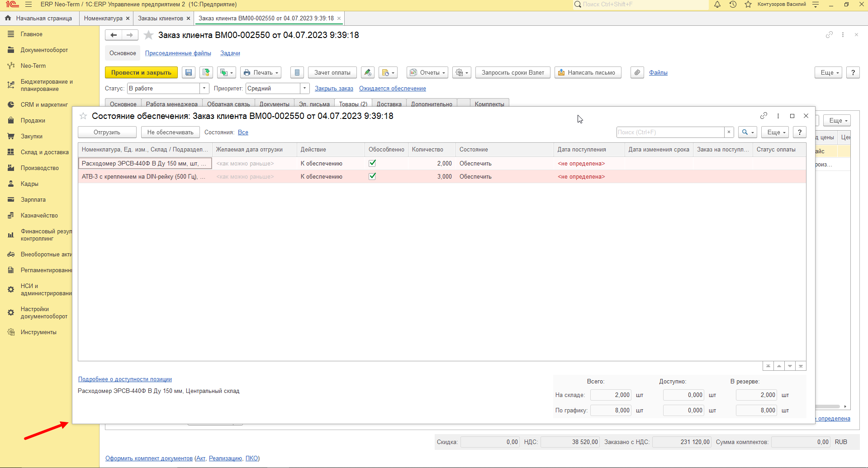This screenshot has height=468, width=868.
Task: Mark order as favorite with the gray star
Action: click(148, 35)
